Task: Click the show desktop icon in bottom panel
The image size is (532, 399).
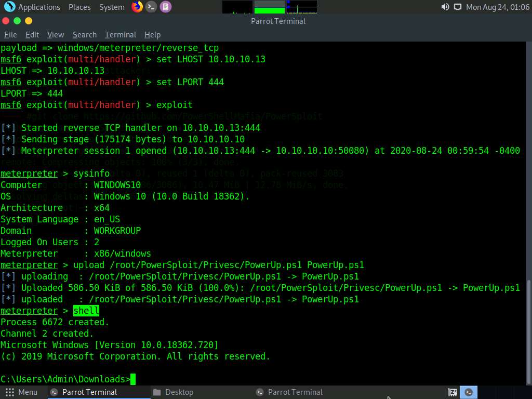Action: pyautogui.click(x=453, y=392)
